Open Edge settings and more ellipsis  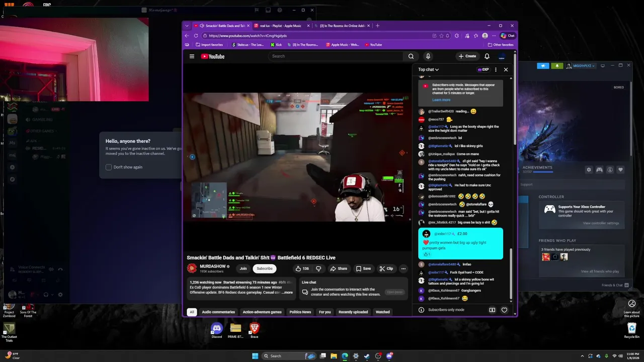pyautogui.click(x=494, y=36)
